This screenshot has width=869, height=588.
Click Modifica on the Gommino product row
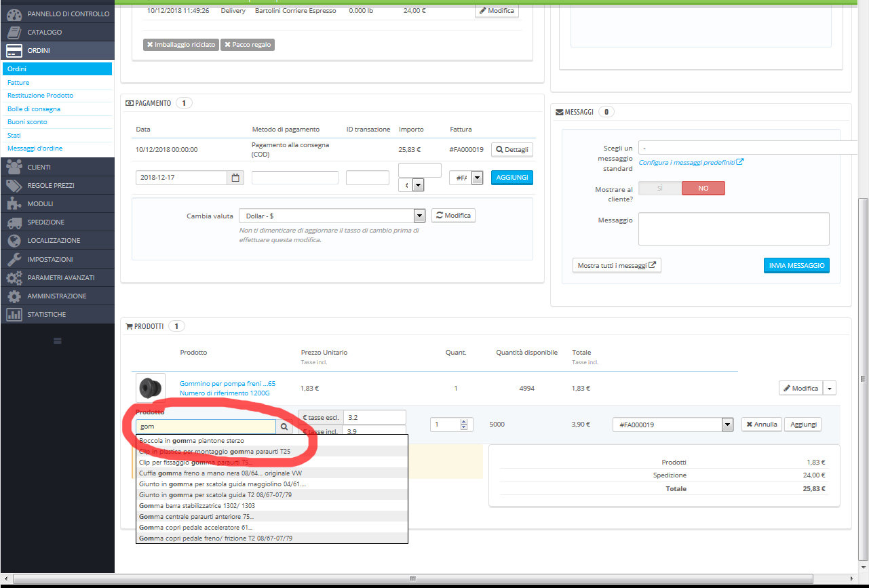[800, 389]
